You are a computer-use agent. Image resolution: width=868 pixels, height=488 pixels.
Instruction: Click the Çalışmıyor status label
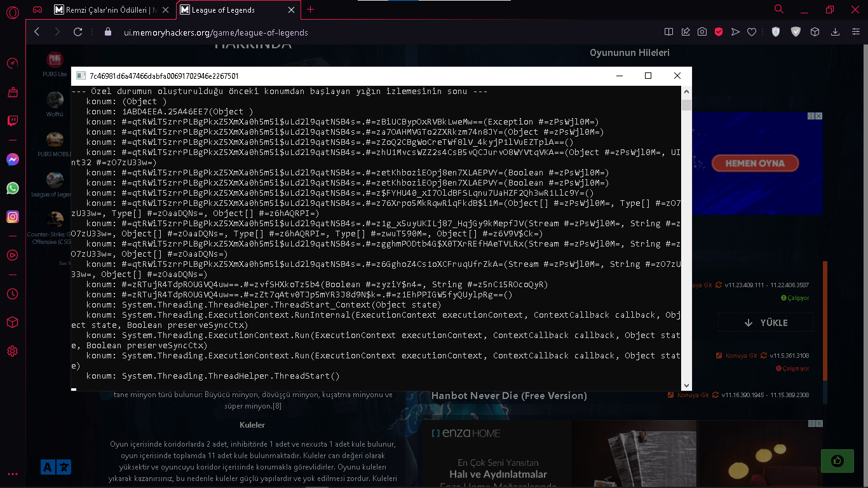792,369
